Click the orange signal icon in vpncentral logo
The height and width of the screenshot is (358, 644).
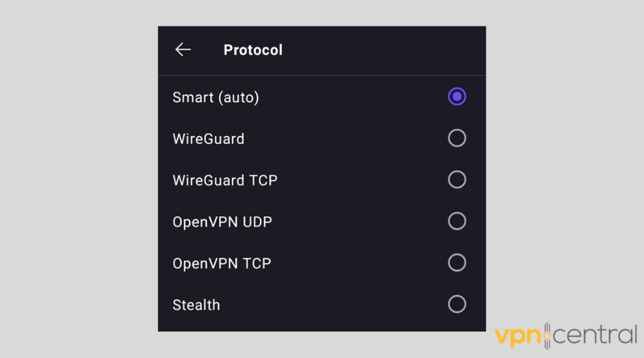547,335
